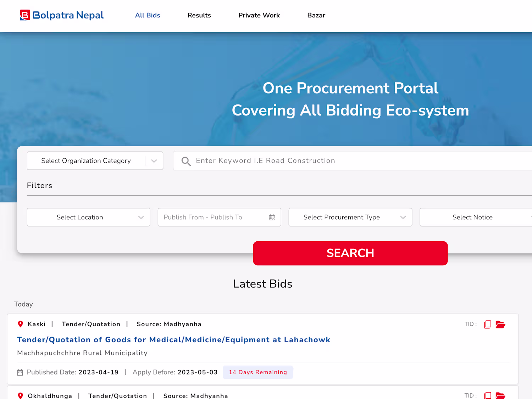Click the Bolpatra Nepal logo icon
Screen dimensions: 532x399
[x=25, y=15]
